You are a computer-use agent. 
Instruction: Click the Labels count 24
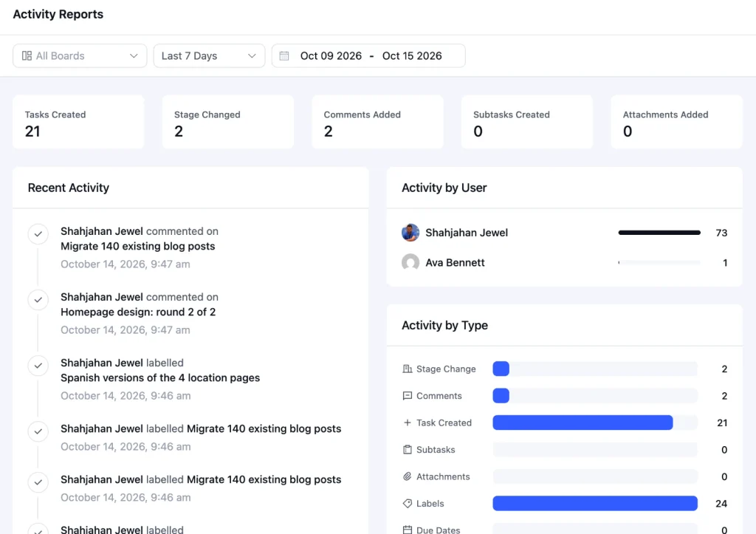point(721,504)
